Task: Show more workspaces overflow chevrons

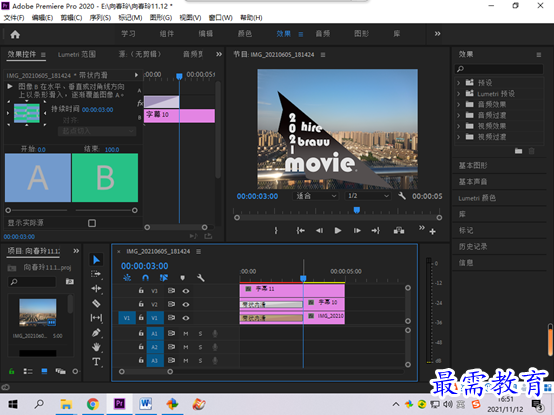Action: pos(437,34)
